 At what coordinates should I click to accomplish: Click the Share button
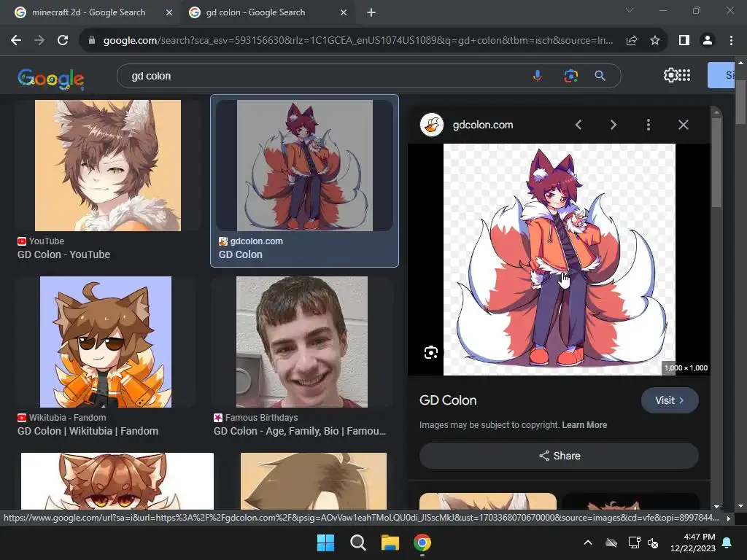tap(560, 456)
